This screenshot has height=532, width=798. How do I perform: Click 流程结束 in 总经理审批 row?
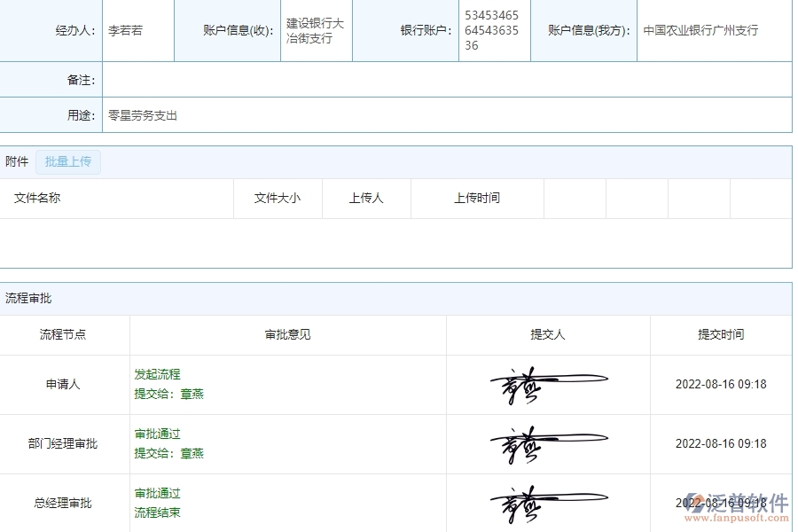pos(158,512)
